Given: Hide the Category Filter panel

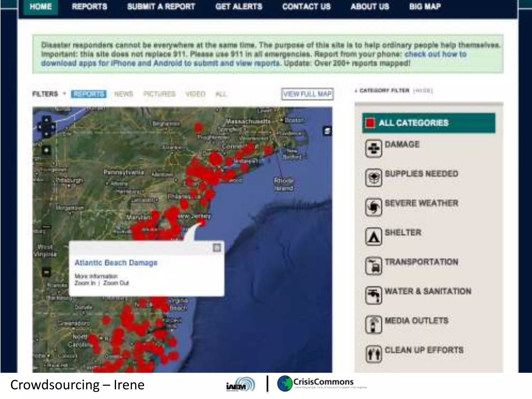Looking at the screenshot, I should tap(423, 91).
